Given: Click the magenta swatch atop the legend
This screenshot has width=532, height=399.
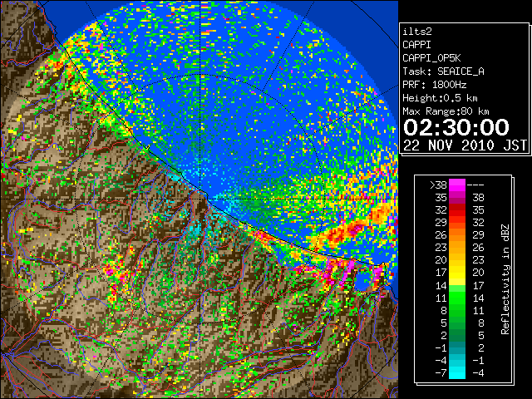Looking at the screenshot, I should (457, 185).
